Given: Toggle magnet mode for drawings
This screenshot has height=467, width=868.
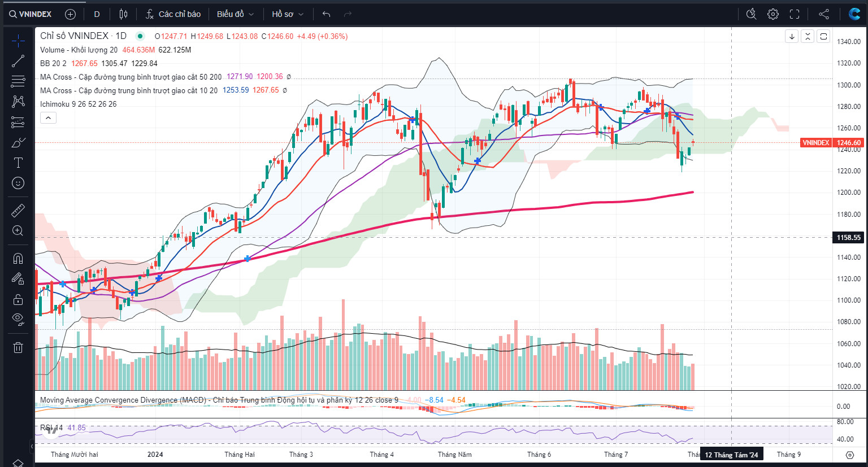Looking at the screenshot, I should tap(18, 259).
